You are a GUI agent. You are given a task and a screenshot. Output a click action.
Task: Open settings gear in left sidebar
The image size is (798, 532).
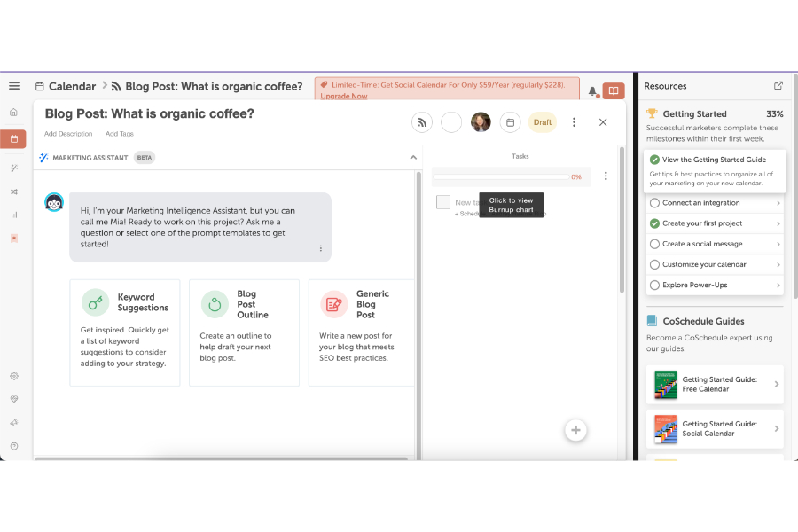point(13,376)
